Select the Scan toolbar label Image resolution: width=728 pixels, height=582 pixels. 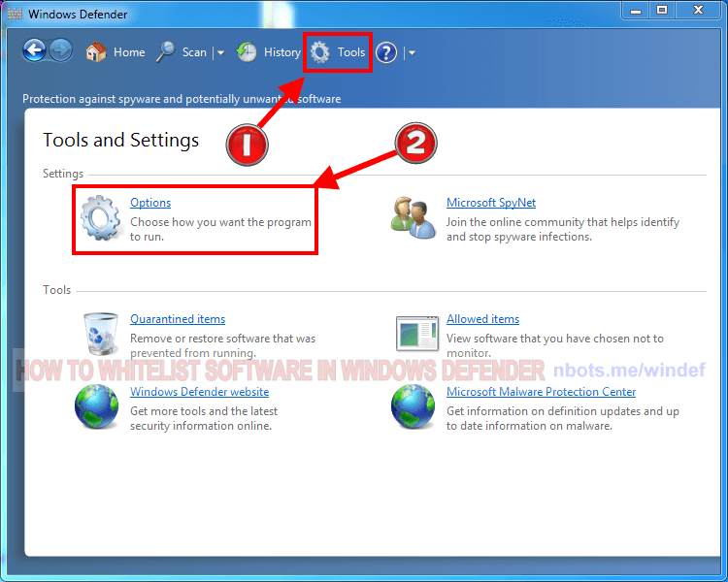coord(194,52)
